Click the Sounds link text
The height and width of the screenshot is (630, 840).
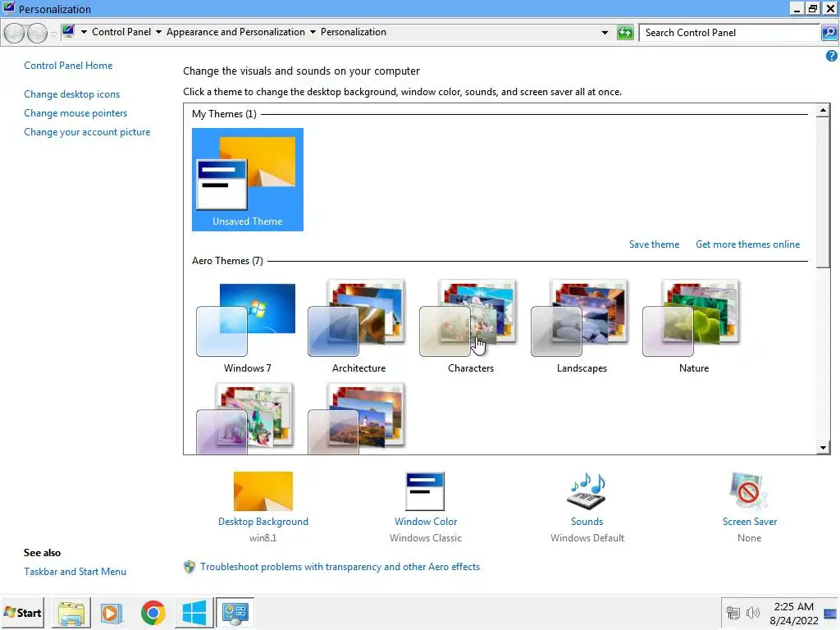587,522
